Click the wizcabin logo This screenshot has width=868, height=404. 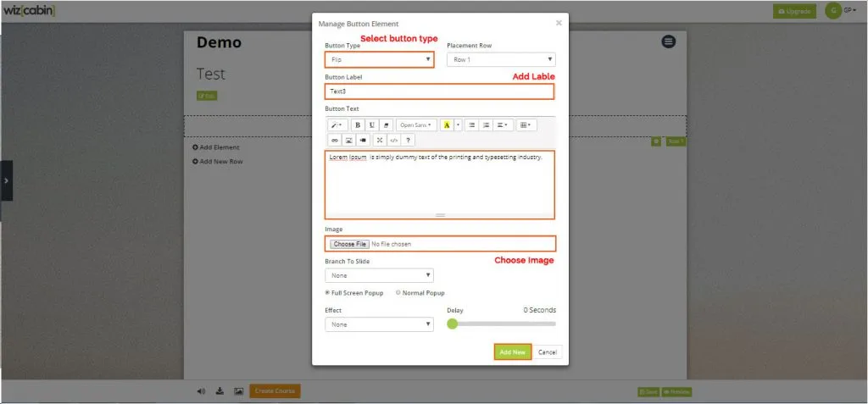[x=30, y=11]
